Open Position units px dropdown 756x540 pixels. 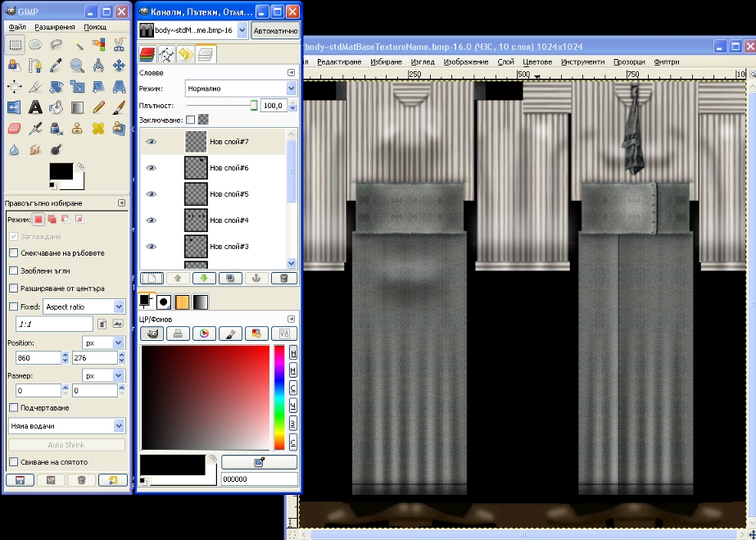coord(103,343)
